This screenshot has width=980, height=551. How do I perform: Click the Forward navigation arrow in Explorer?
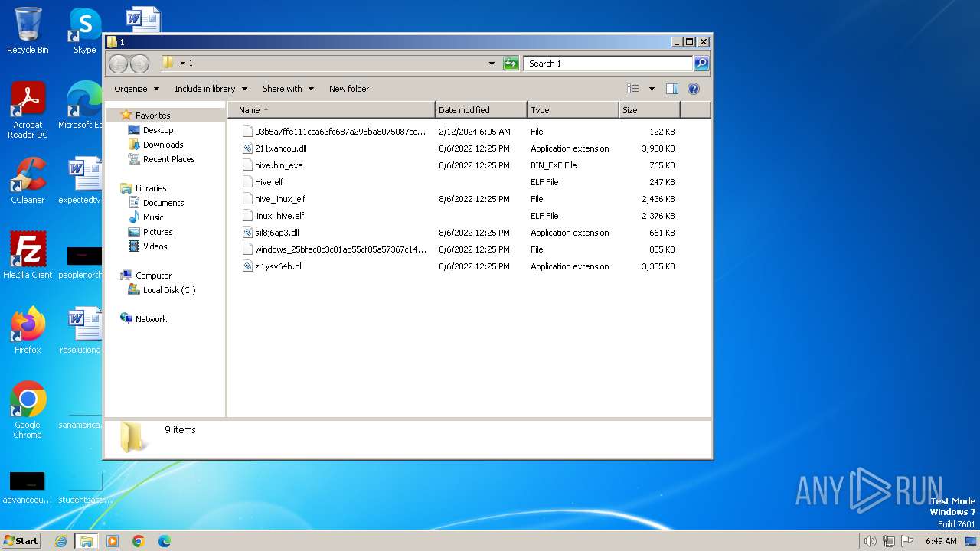coord(139,64)
